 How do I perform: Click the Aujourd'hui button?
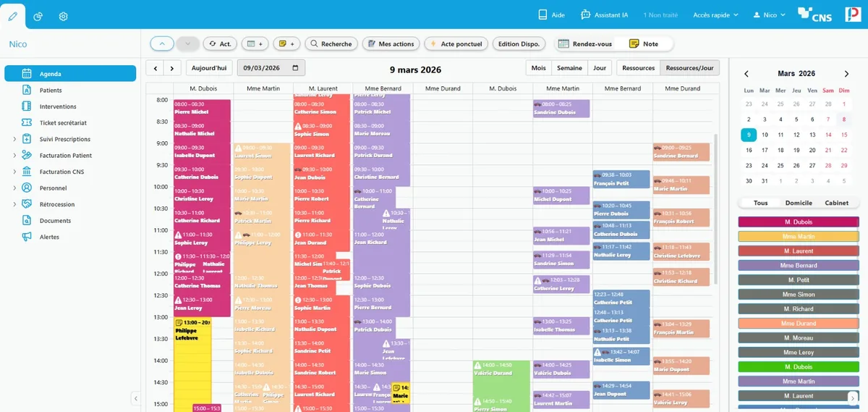point(209,68)
